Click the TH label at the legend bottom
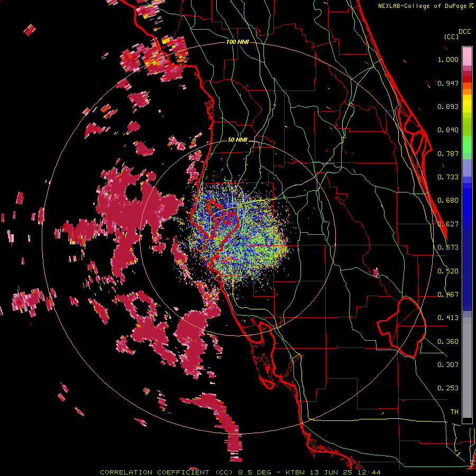Screen dimensions: 476x476 [x=454, y=412]
